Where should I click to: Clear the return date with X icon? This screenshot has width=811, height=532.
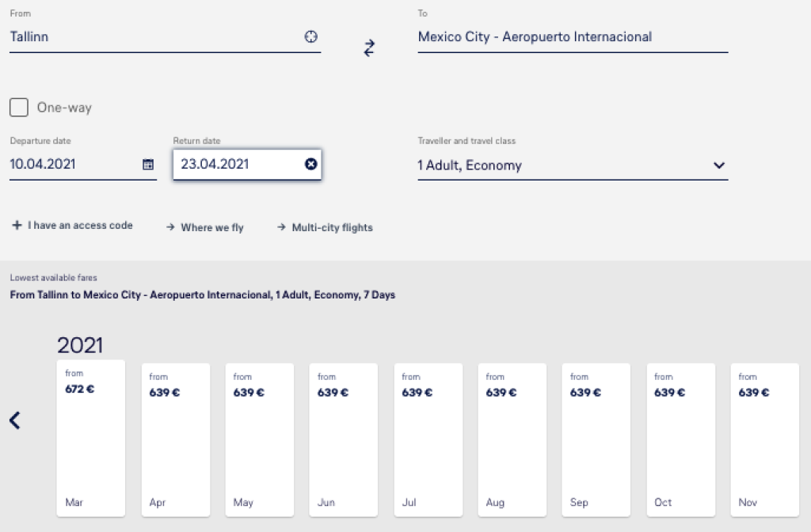310,164
